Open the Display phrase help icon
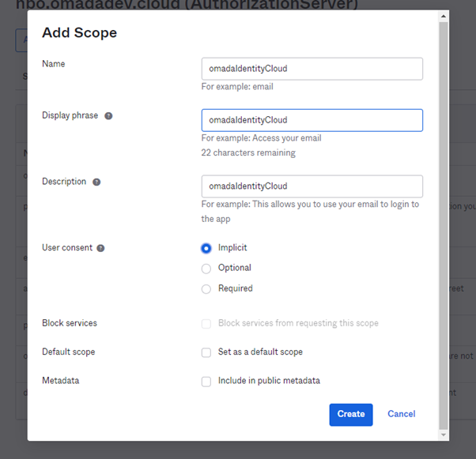This screenshot has width=476, height=459. (108, 116)
